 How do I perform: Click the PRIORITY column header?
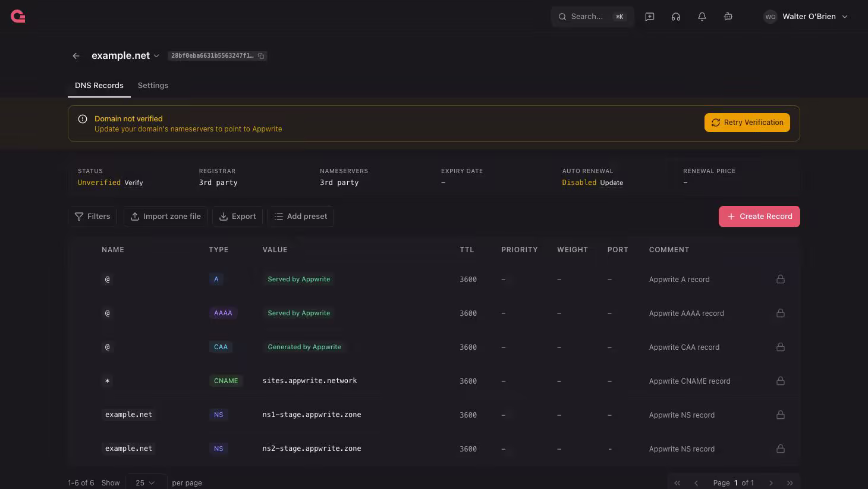coord(519,250)
